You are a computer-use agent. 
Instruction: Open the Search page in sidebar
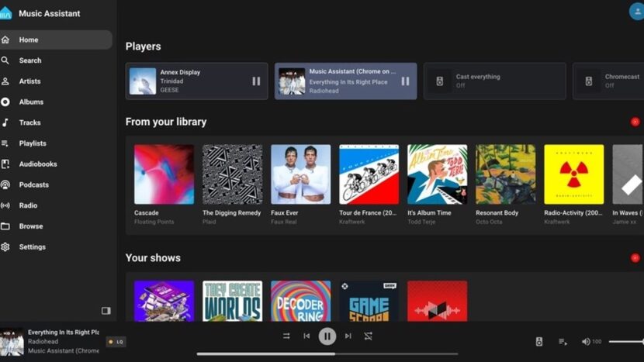click(30, 60)
